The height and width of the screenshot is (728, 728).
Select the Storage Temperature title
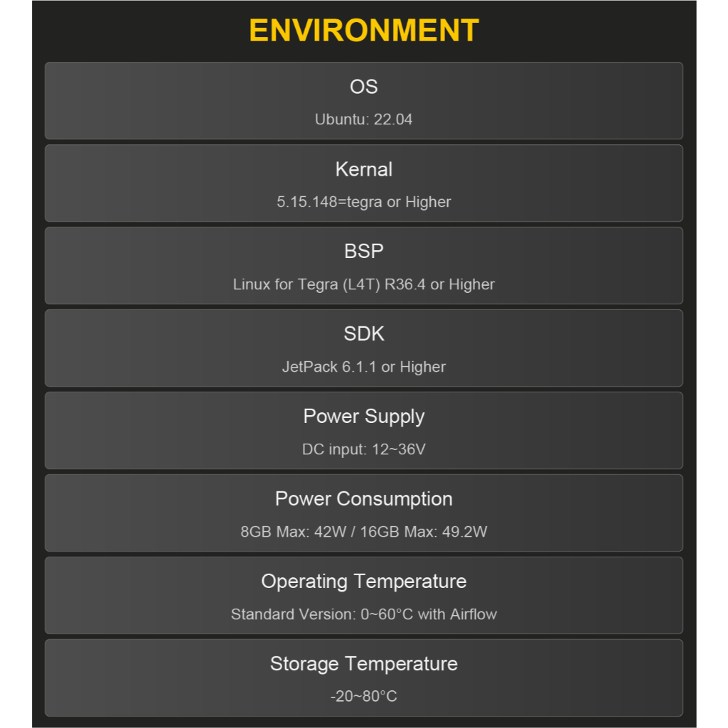click(364, 664)
